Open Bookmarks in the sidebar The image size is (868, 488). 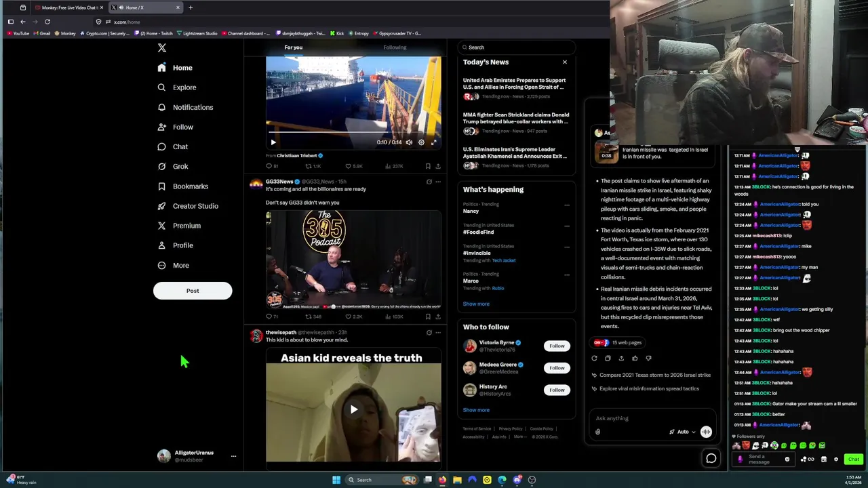[x=182, y=186]
